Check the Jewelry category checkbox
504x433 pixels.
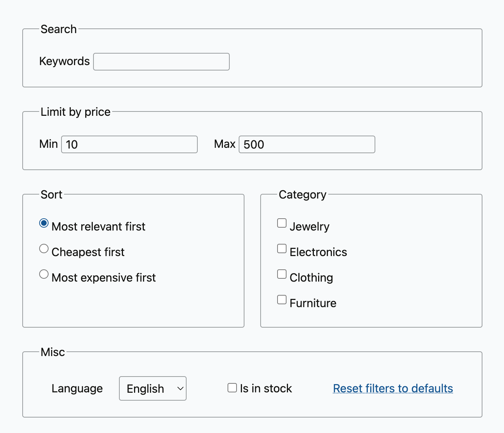(x=282, y=223)
